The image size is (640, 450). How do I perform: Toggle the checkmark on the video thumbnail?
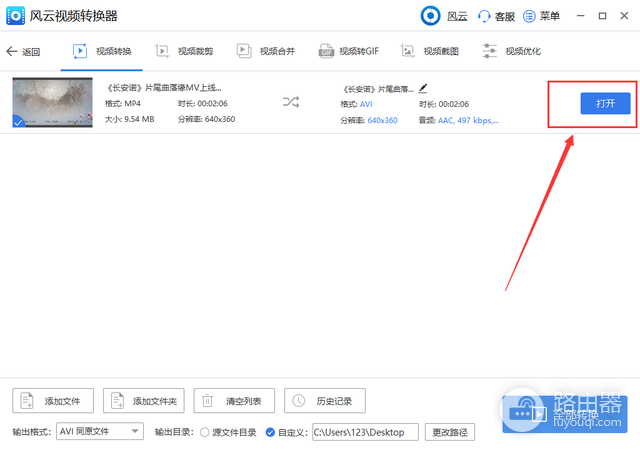[18, 122]
